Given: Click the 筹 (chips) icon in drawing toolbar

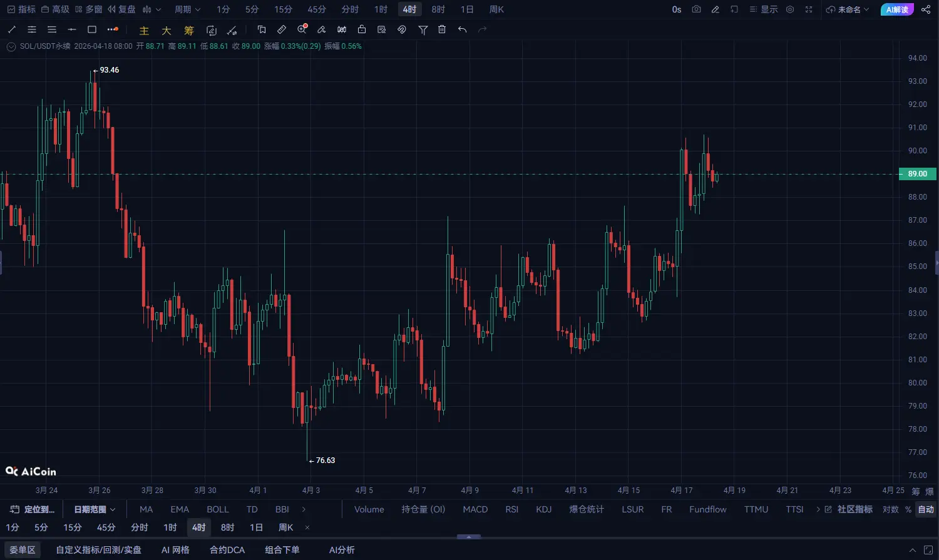Looking at the screenshot, I should pyautogui.click(x=189, y=30).
